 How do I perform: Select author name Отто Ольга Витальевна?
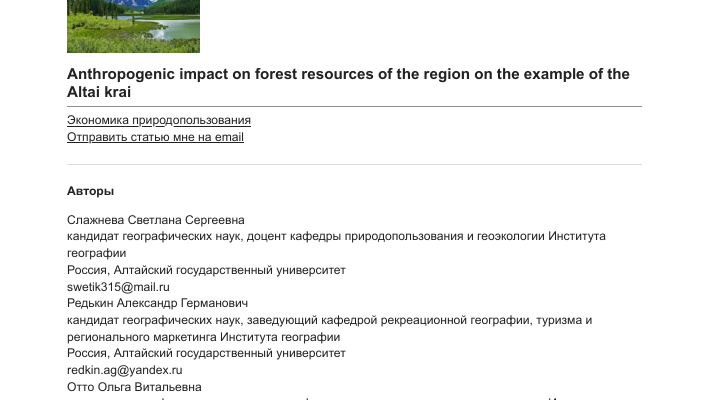click(x=134, y=387)
